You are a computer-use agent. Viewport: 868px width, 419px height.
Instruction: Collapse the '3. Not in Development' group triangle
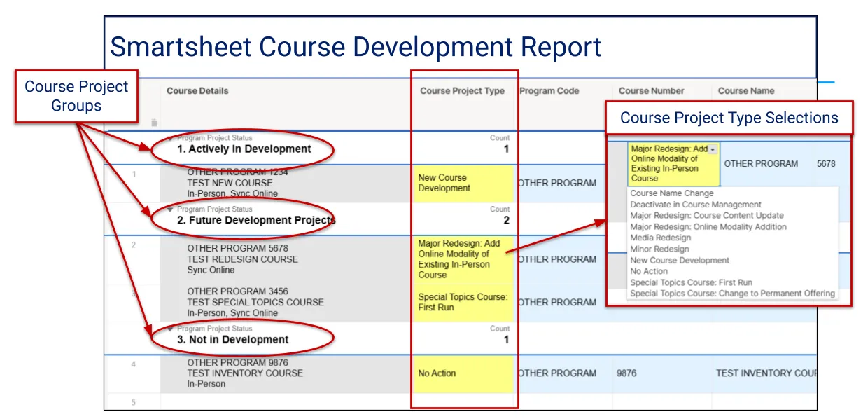(x=170, y=329)
